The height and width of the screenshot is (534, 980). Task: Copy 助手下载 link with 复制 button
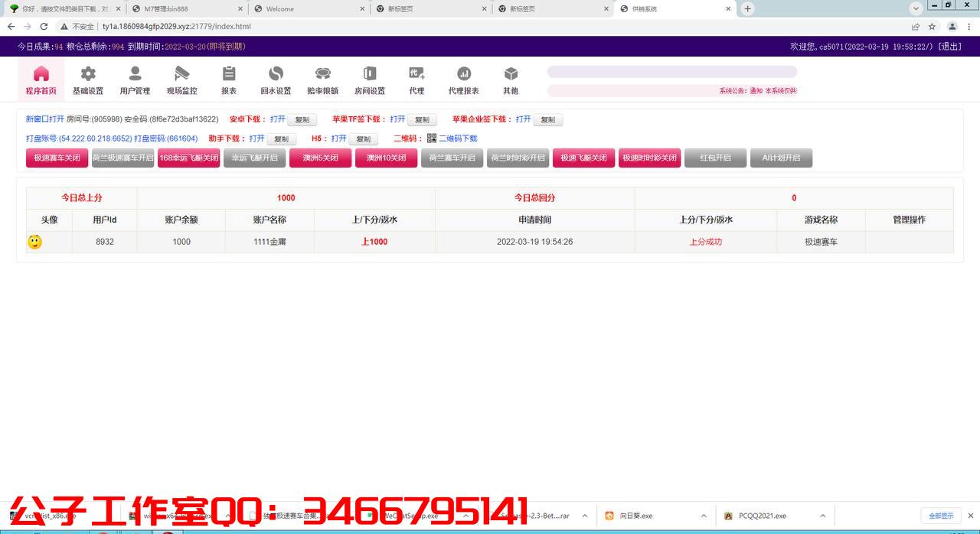[x=281, y=139]
